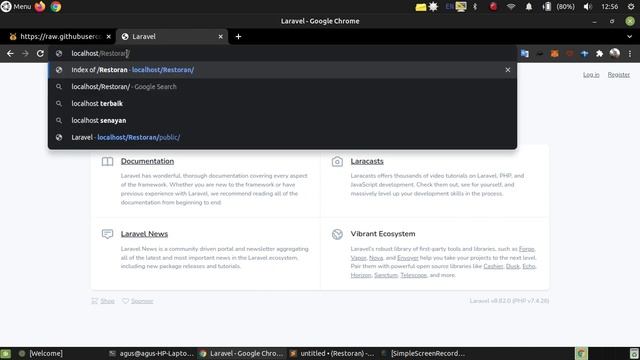
Task: Open the Laracasts link
Action: point(367,161)
